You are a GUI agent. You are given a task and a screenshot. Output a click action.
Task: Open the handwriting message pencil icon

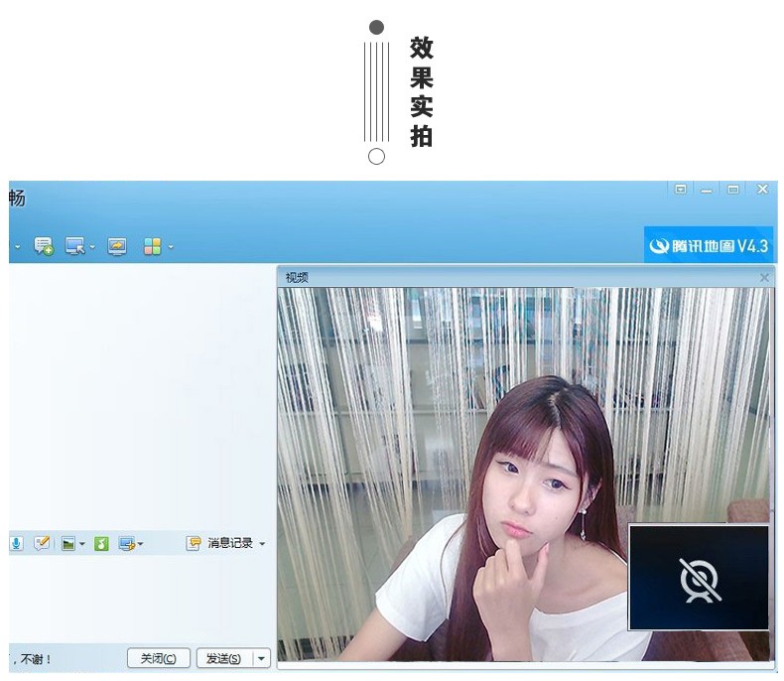42,542
